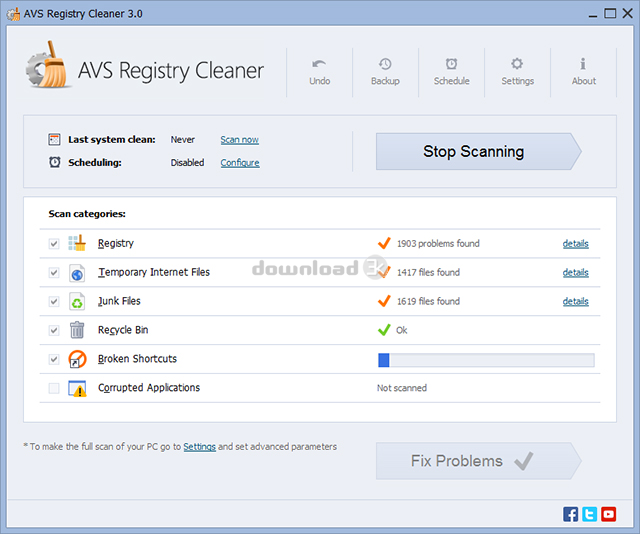Click the '1903 problems found' text

pos(438,243)
